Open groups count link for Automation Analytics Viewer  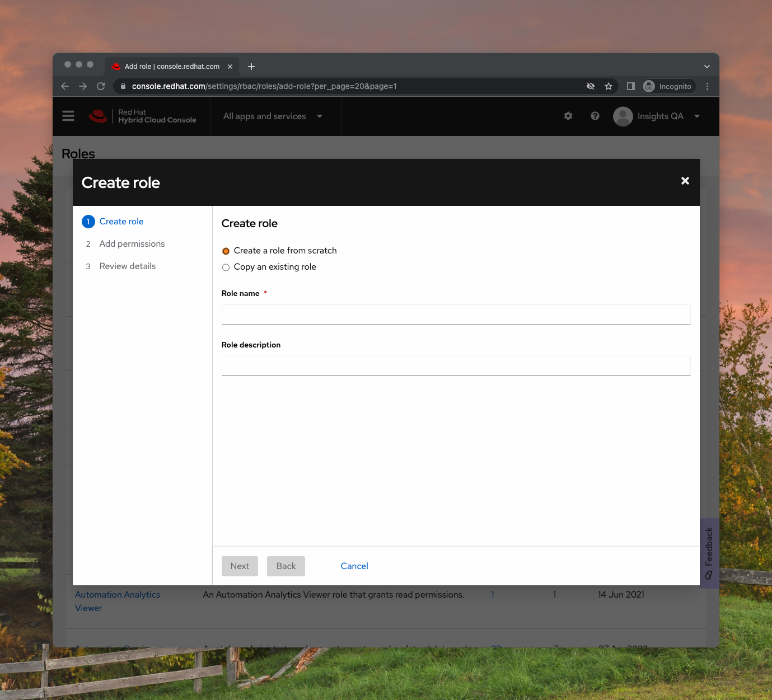click(x=493, y=595)
